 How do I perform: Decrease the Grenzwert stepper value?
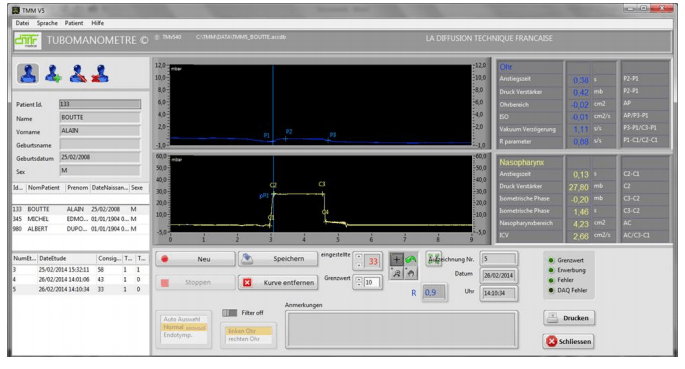point(359,285)
